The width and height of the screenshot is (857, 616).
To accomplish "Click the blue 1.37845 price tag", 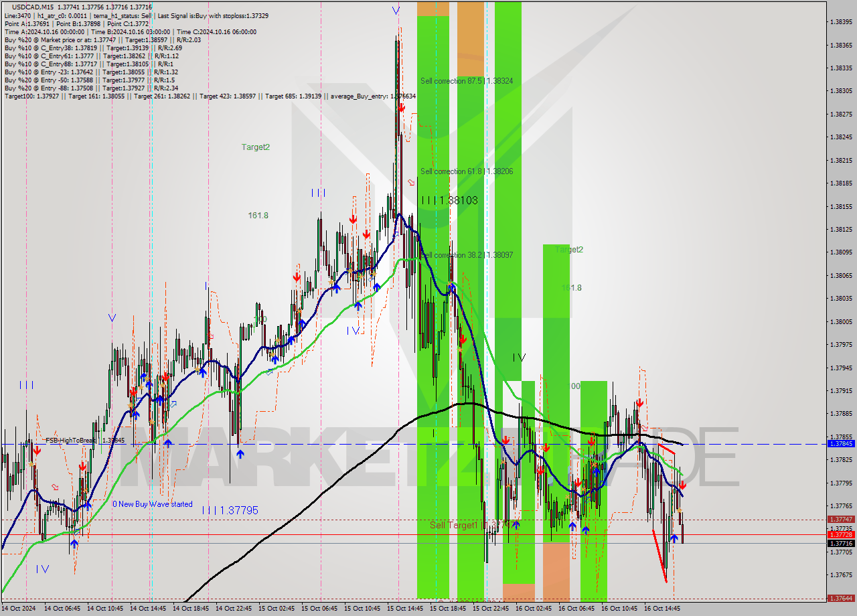I will tap(841, 444).
